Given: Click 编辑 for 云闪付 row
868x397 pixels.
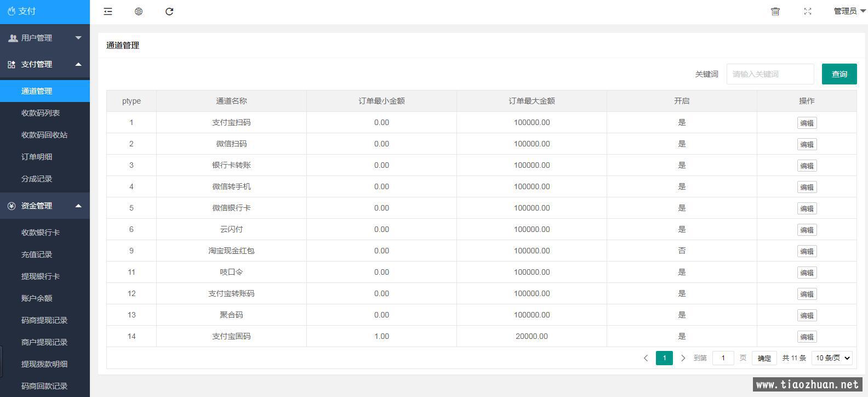Looking at the screenshot, I should 807,230.
